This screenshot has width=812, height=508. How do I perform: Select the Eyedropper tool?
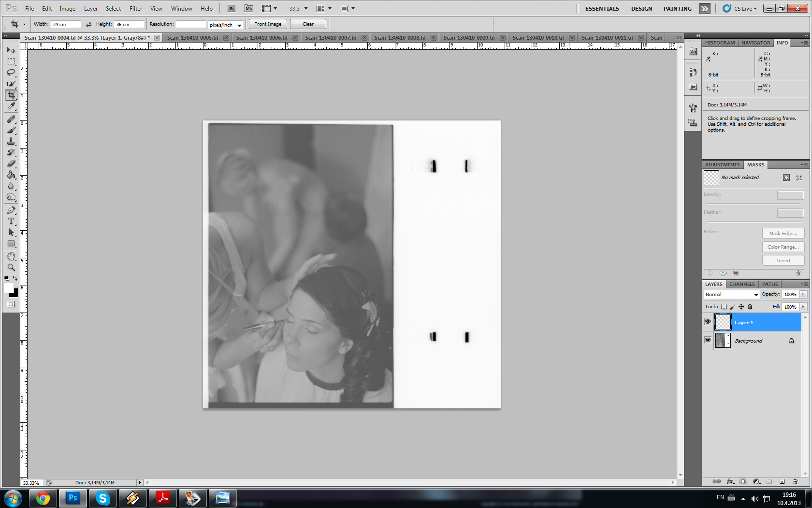coord(11,106)
